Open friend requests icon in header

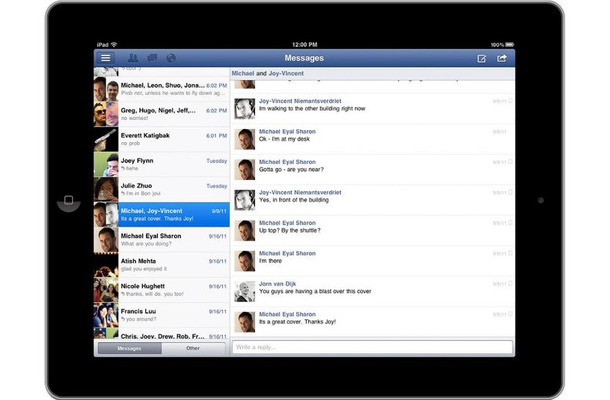point(133,58)
